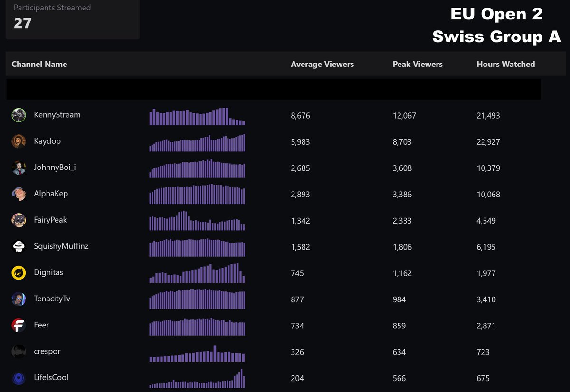Select KennyStream's average viewers 8,676
Image resolution: width=570 pixels, height=392 pixels.
point(300,115)
